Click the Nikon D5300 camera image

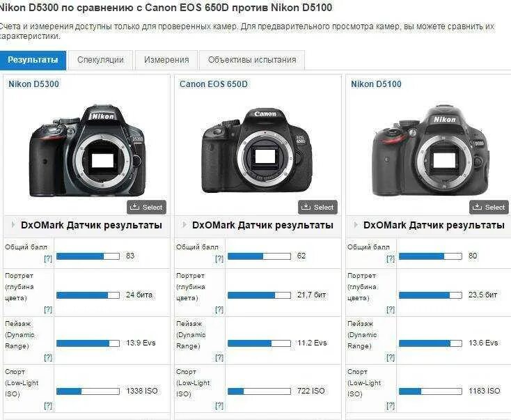[x=87, y=150]
